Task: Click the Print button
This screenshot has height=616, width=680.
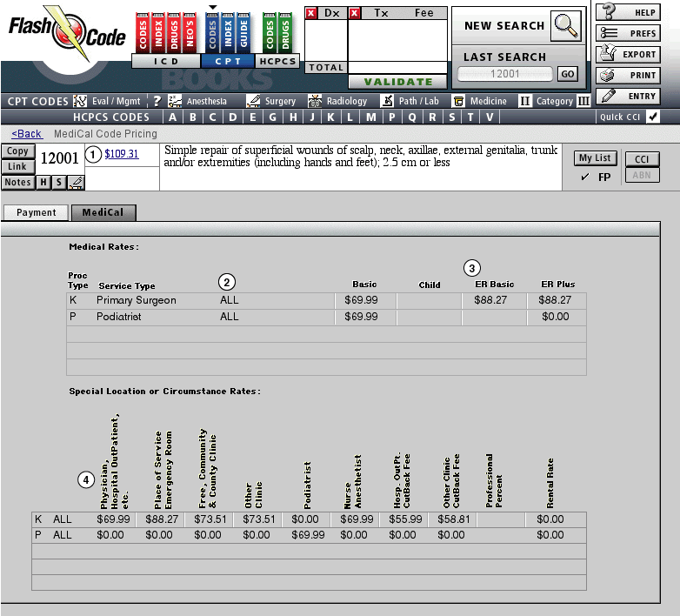Action: coord(628,75)
